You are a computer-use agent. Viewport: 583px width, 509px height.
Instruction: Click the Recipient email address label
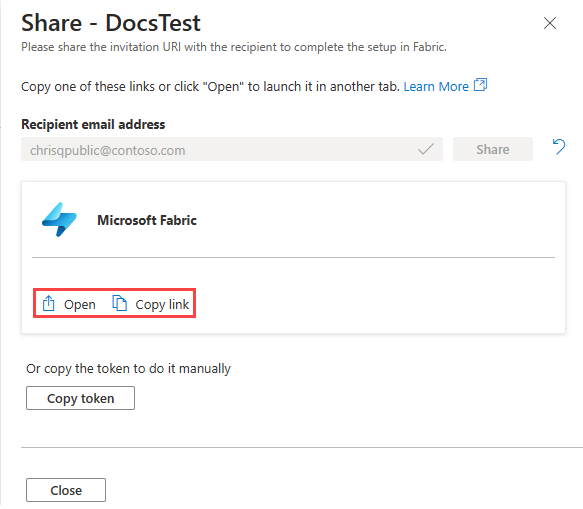coord(93,124)
